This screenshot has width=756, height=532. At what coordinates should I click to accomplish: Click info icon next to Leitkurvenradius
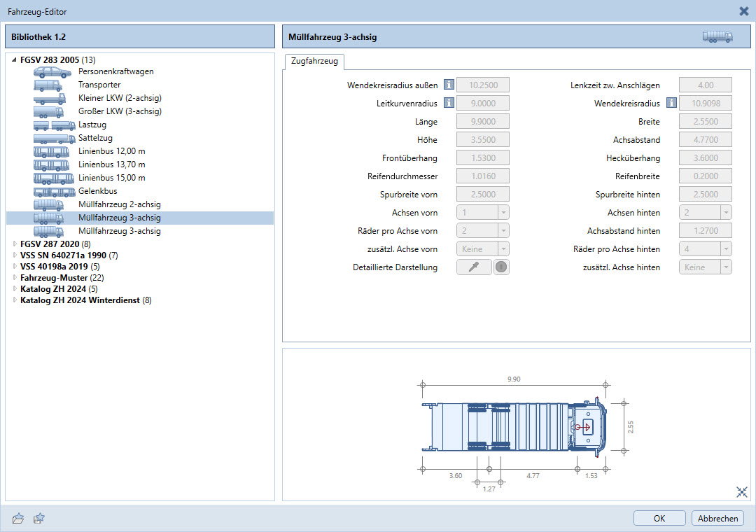pyautogui.click(x=449, y=104)
